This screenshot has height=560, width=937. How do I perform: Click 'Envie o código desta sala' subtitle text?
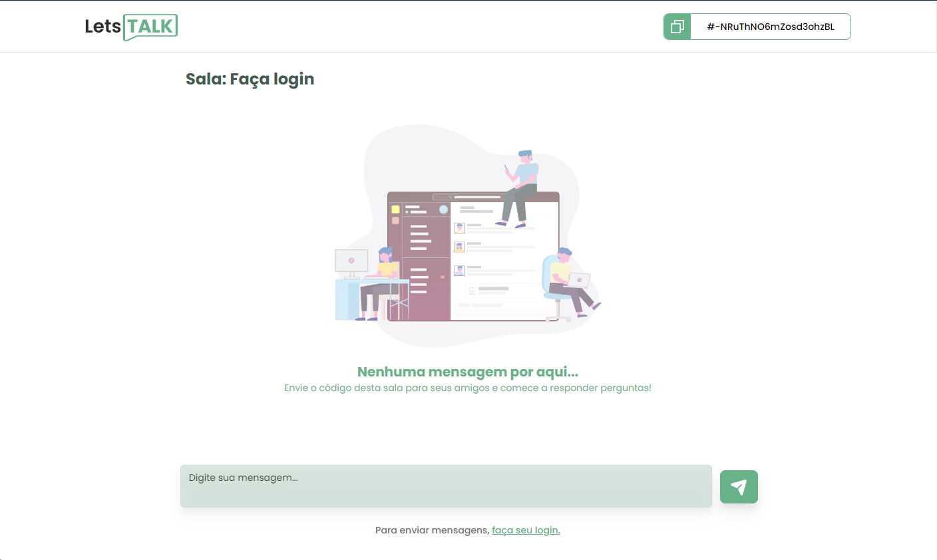coord(468,388)
